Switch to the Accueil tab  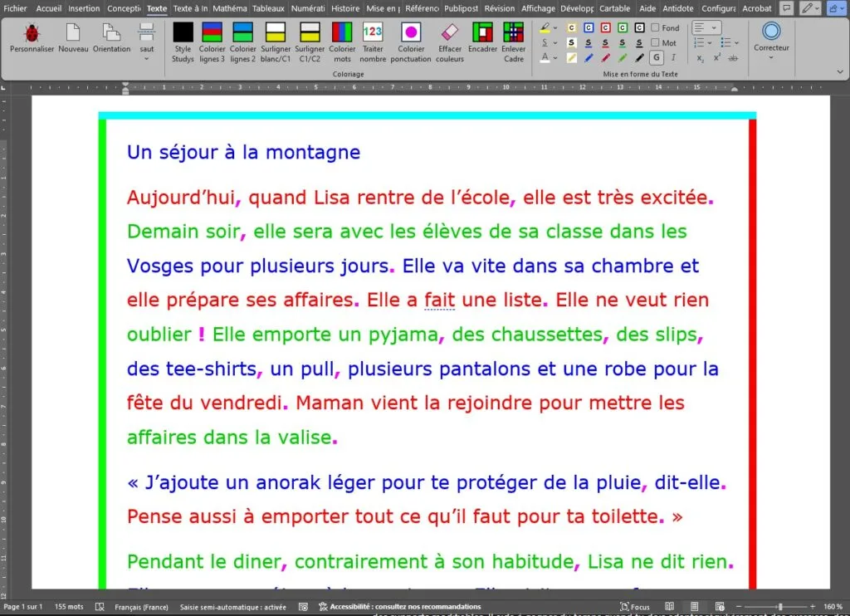point(49,8)
